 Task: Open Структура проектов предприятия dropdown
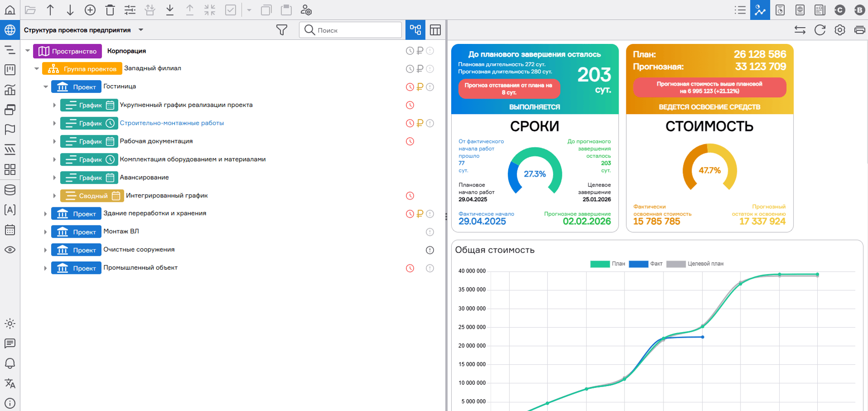coord(141,30)
